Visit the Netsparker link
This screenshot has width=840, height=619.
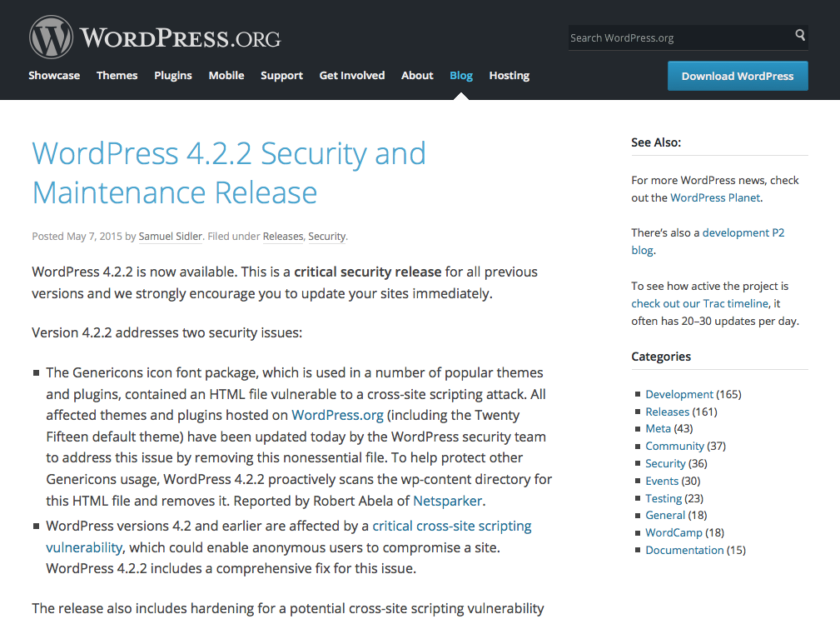tap(448, 501)
